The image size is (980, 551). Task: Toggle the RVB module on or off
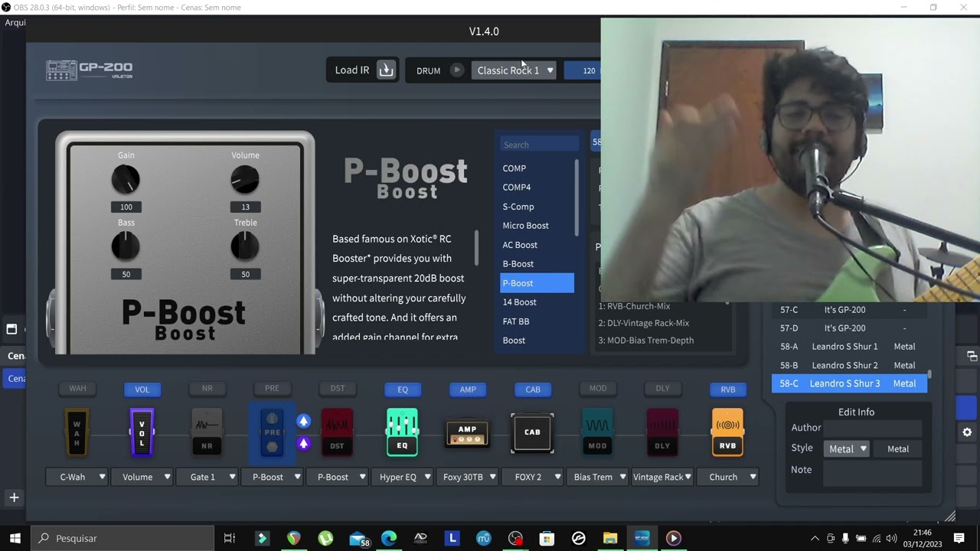(x=728, y=390)
